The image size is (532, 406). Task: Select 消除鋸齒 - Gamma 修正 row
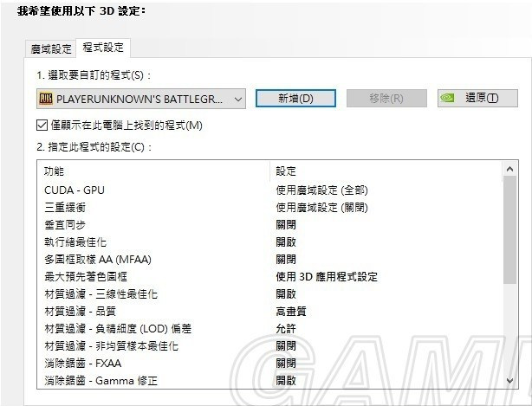269,381
